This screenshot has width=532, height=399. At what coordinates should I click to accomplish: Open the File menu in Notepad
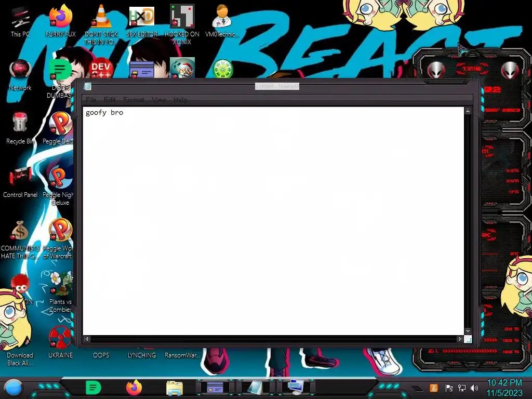pyautogui.click(x=91, y=100)
